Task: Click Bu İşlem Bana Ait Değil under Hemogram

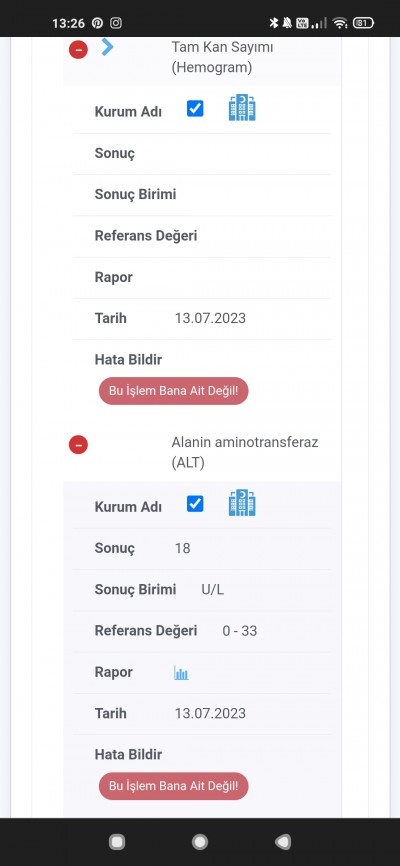Action: (173, 391)
